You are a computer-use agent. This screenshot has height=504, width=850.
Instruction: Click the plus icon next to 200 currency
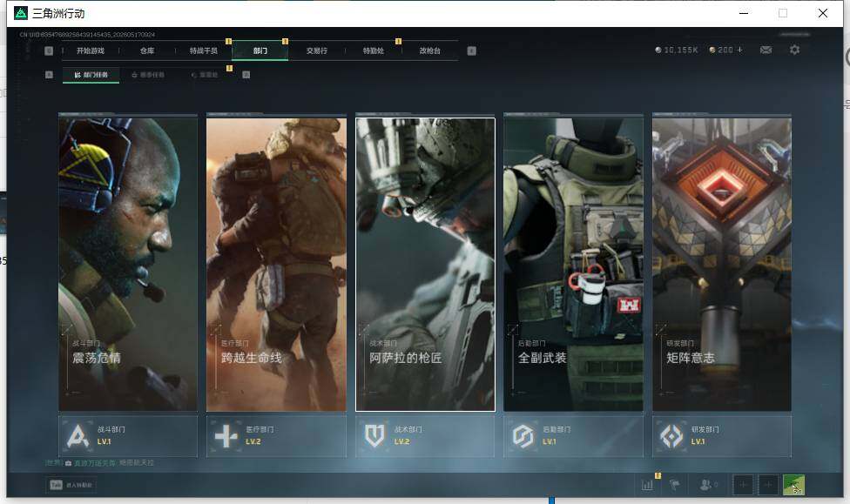tap(740, 50)
